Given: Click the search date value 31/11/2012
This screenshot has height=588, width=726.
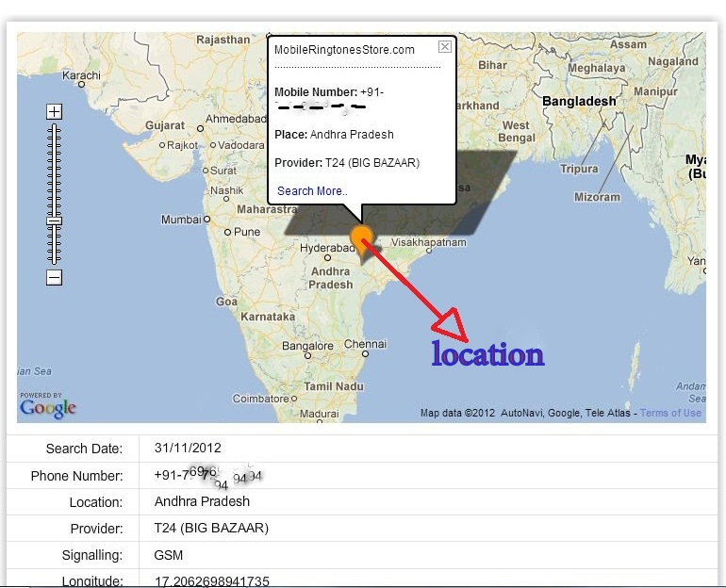Looking at the screenshot, I should pyautogui.click(x=188, y=448).
